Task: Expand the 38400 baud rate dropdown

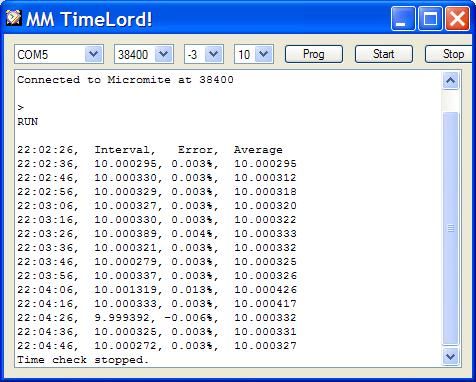Action: coord(163,54)
